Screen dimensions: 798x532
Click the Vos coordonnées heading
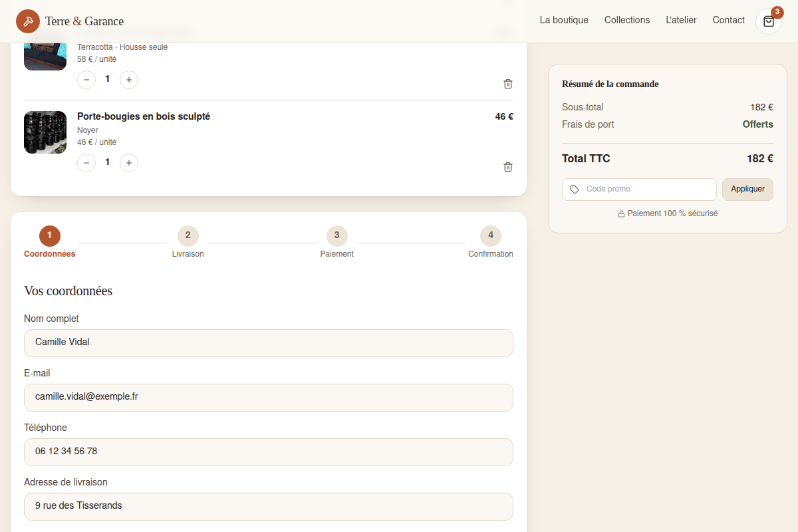(x=68, y=291)
